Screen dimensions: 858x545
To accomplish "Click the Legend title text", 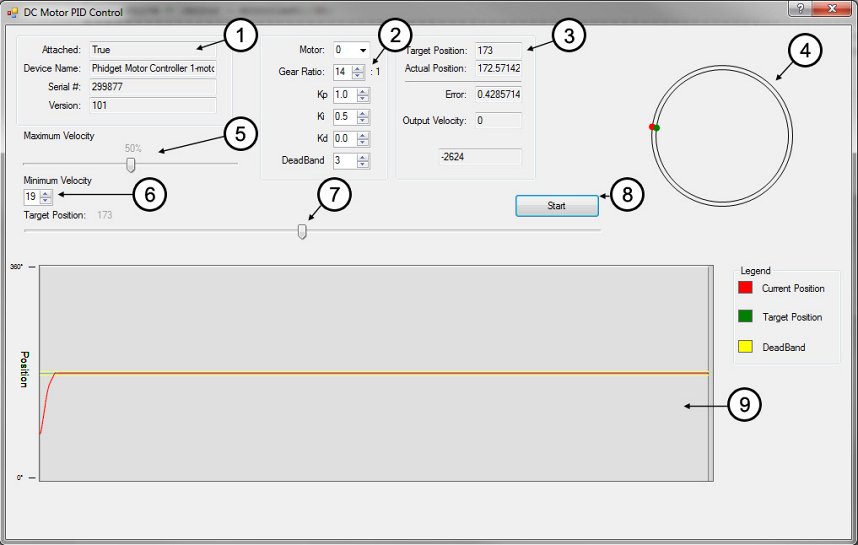I will (x=755, y=271).
